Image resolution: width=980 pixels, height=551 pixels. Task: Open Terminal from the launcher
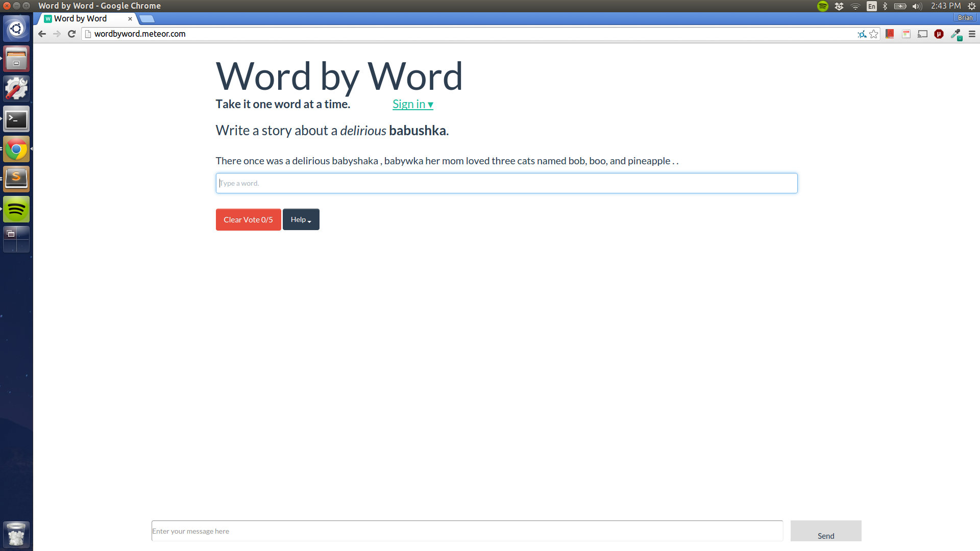tap(16, 119)
